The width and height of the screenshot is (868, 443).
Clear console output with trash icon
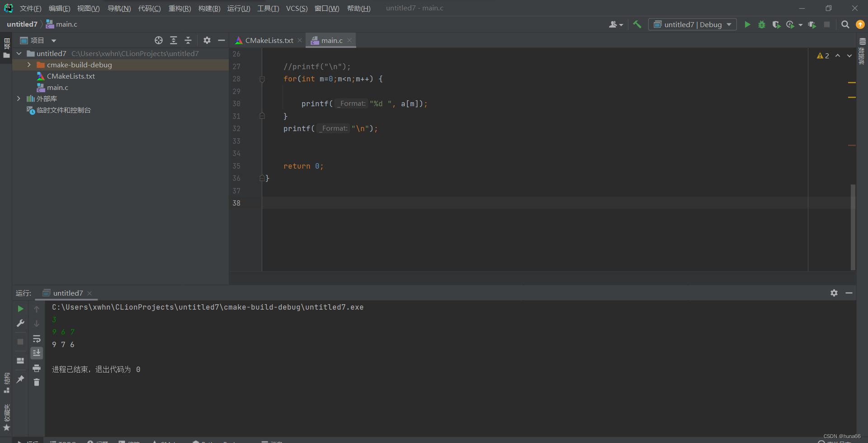pyautogui.click(x=37, y=382)
